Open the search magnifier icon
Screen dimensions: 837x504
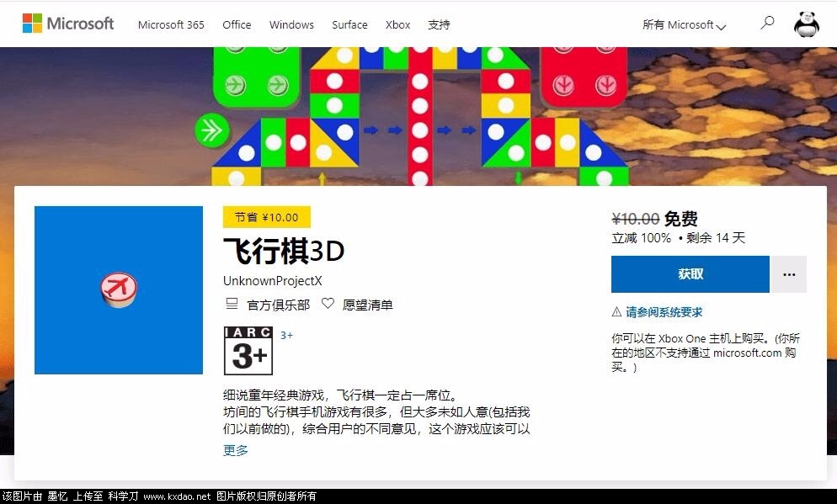(x=766, y=24)
